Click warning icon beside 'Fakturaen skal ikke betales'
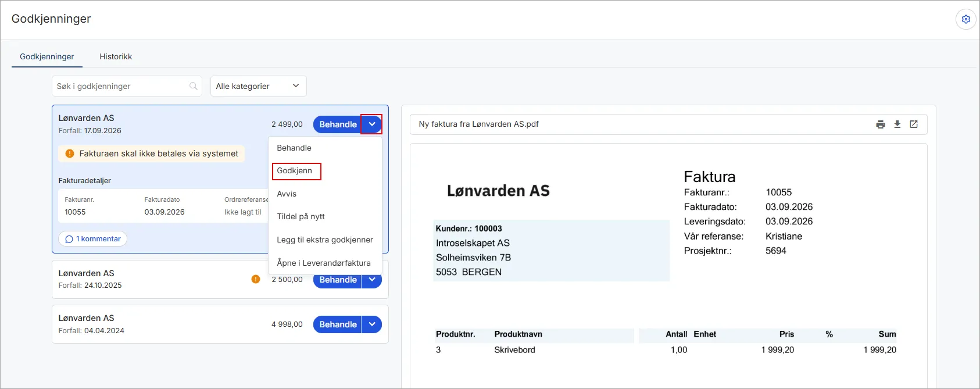The image size is (980, 389). (70, 154)
